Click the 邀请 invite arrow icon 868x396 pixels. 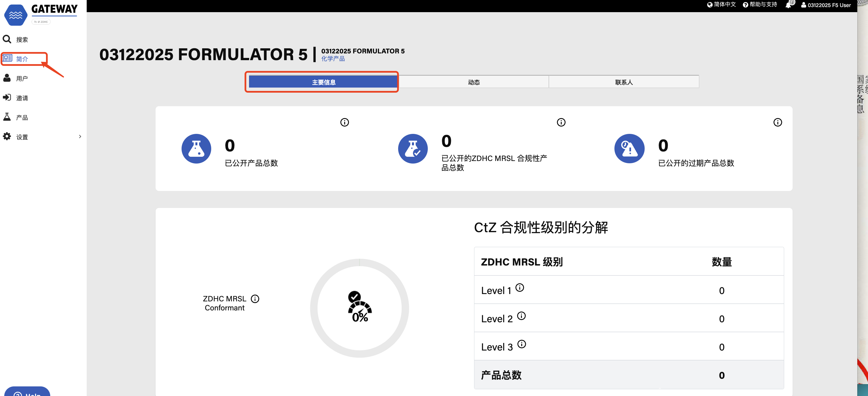7,97
